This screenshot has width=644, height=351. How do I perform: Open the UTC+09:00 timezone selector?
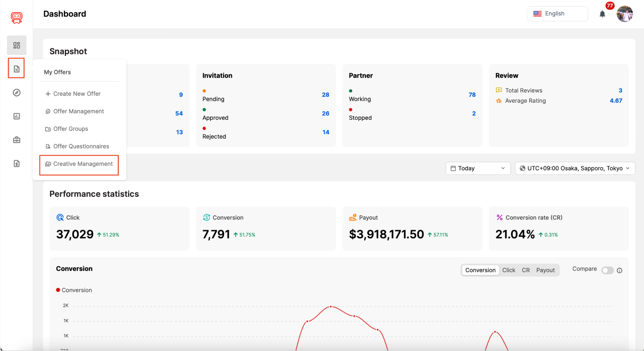575,168
